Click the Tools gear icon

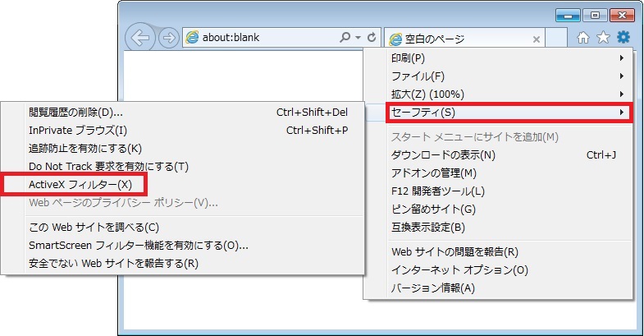point(623,37)
